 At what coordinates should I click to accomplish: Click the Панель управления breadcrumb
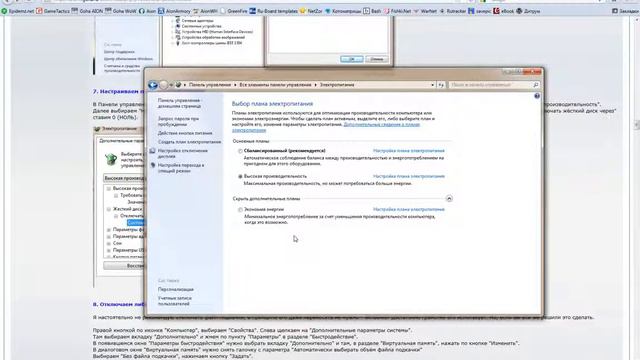[210, 85]
